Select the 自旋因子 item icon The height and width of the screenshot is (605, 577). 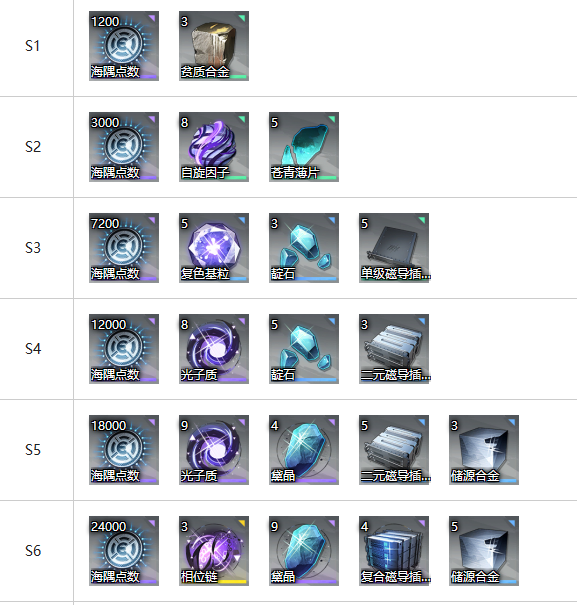214,147
